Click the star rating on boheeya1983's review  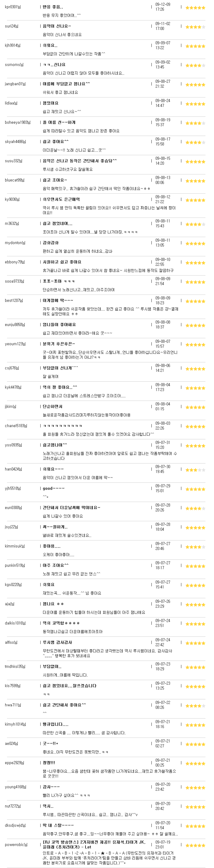click(x=195, y=123)
